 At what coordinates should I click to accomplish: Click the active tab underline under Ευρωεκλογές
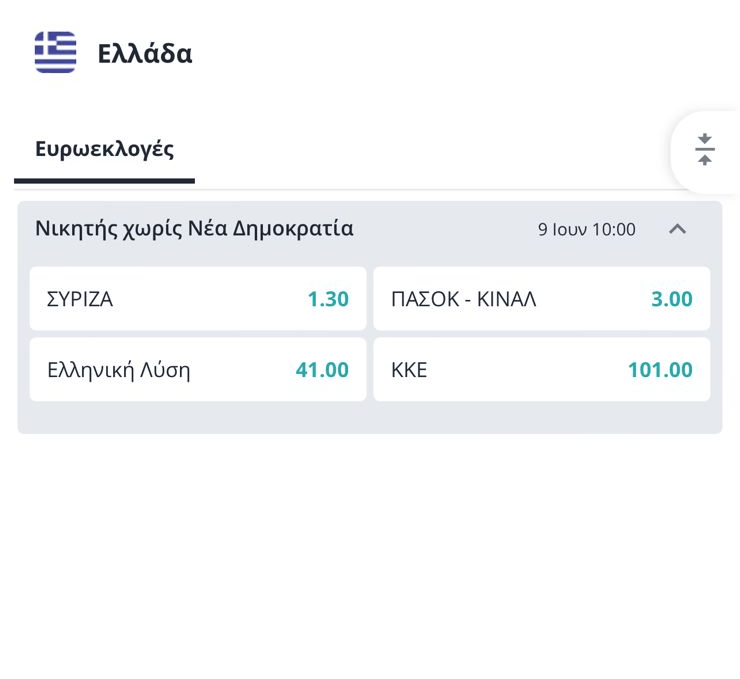104,181
